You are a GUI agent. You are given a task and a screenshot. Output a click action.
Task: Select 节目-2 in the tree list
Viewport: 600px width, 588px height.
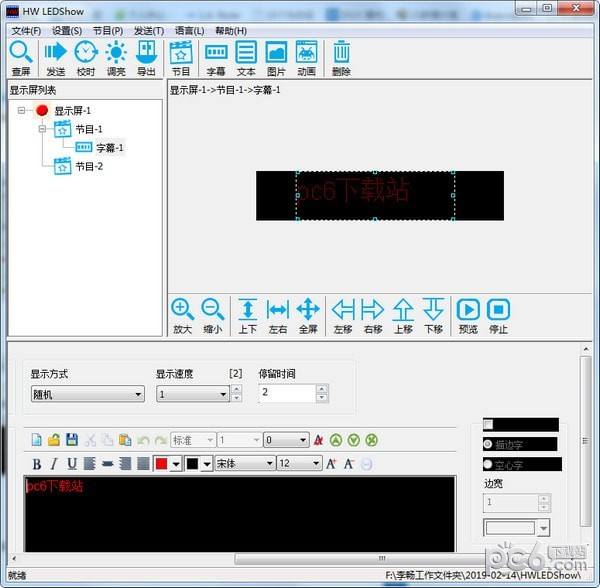pos(88,166)
